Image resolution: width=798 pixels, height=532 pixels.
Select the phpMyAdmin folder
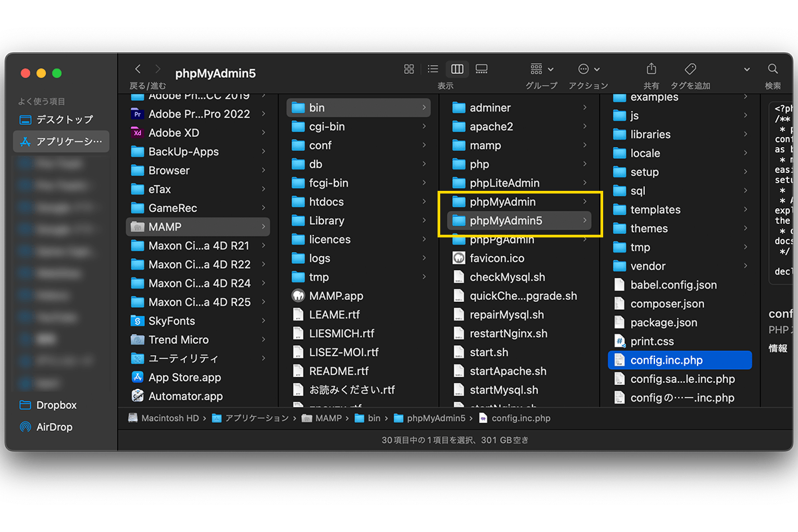pyautogui.click(x=519, y=201)
